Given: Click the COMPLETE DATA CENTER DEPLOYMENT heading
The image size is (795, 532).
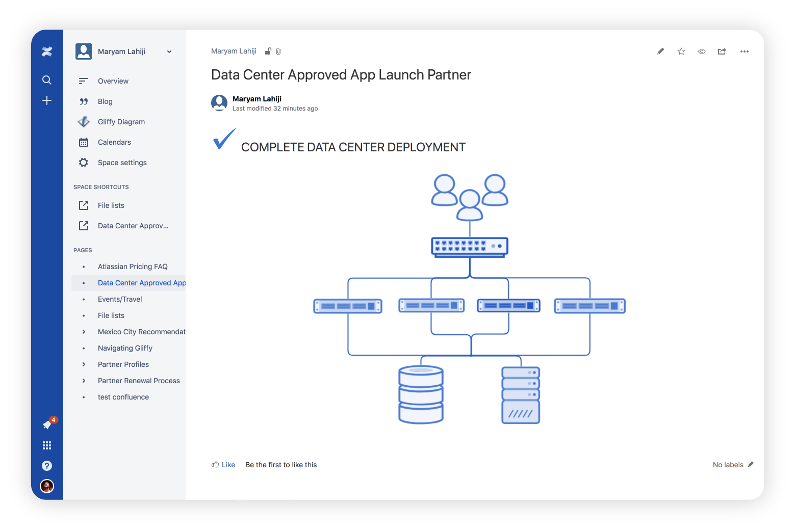Looking at the screenshot, I should click(353, 147).
